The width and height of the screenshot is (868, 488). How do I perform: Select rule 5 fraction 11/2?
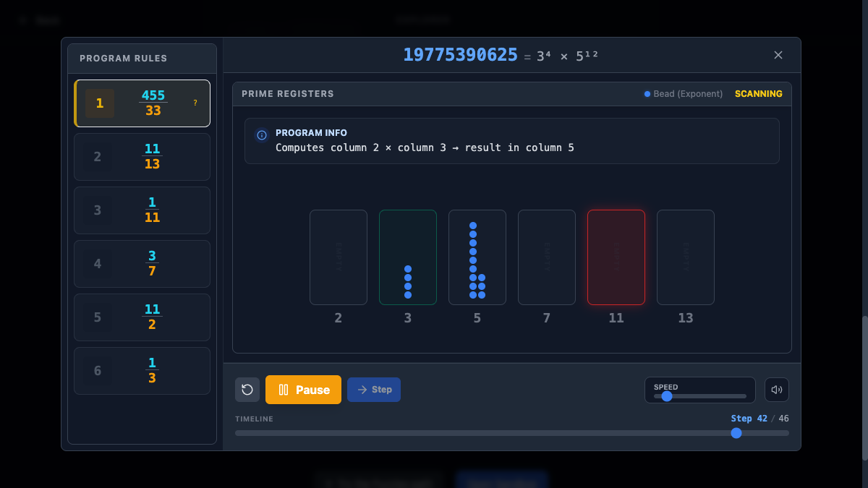152,317
